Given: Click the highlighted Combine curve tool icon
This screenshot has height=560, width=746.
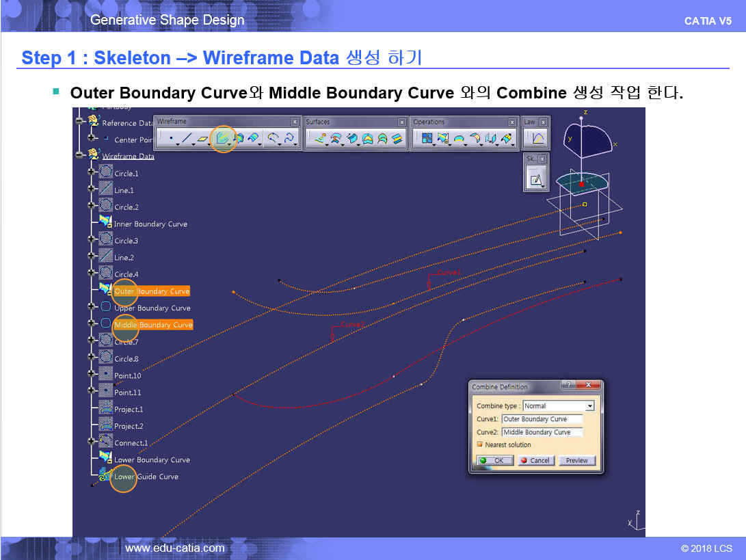Looking at the screenshot, I should [x=223, y=139].
